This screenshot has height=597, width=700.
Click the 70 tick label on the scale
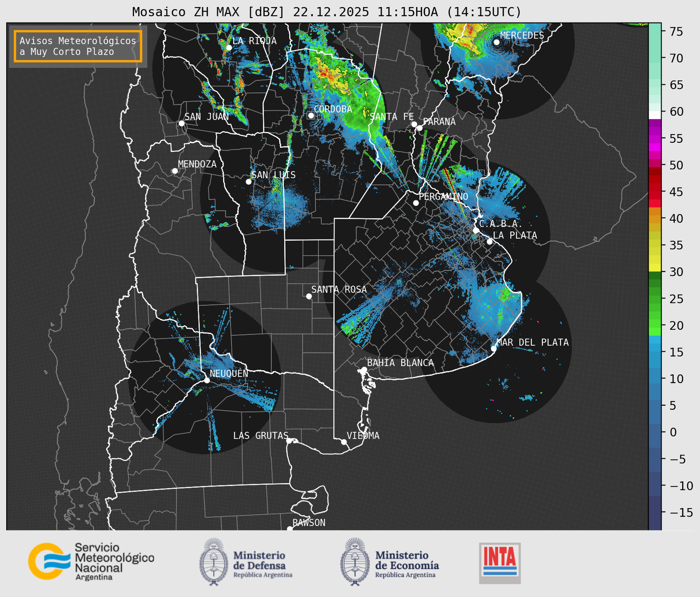677,58
